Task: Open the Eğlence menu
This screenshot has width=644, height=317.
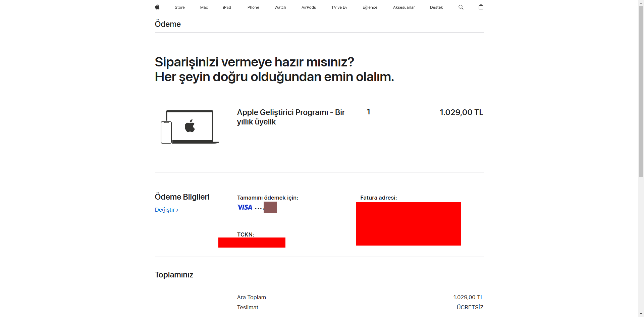Action: [370, 7]
